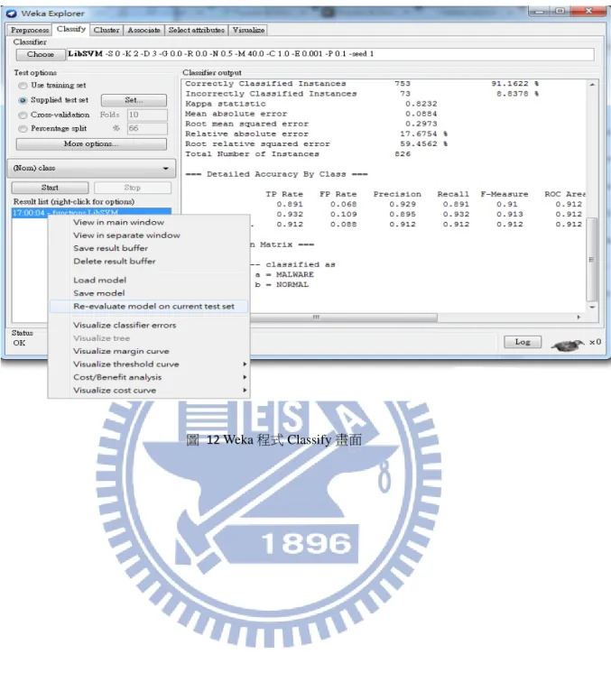Viewport: 611px width, 700px height.
Task: Choose Re-evaluate model on current test set
Action: [149, 307]
